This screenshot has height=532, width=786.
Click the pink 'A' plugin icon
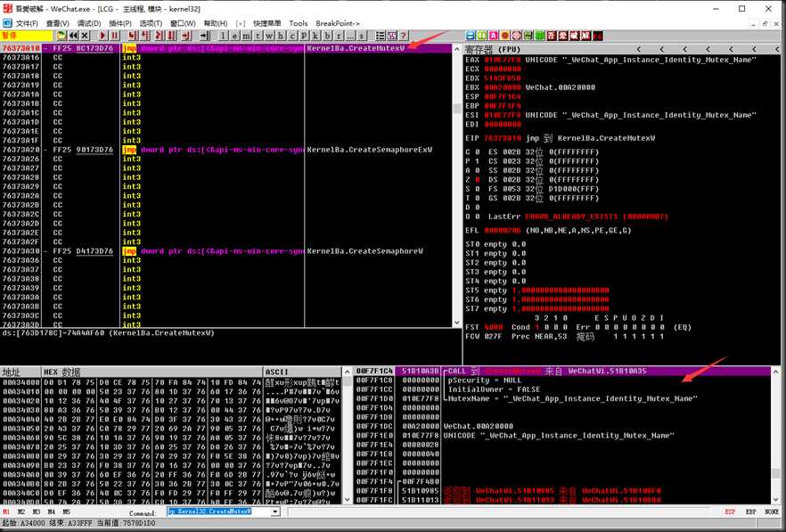pos(494,36)
